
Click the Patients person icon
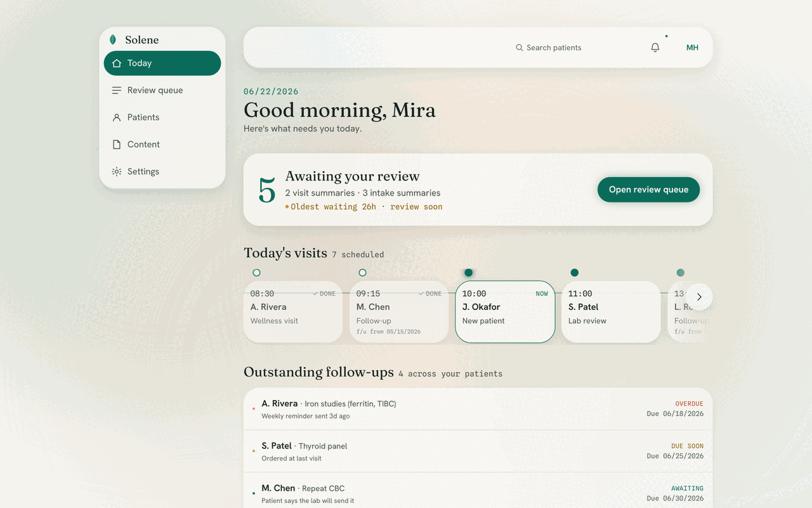pyautogui.click(x=117, y=117)
